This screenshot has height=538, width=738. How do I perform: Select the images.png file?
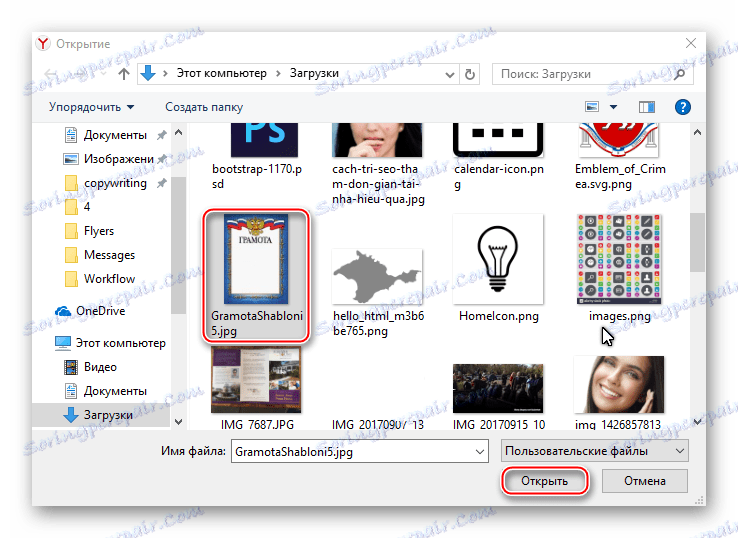tap(619, 267)
